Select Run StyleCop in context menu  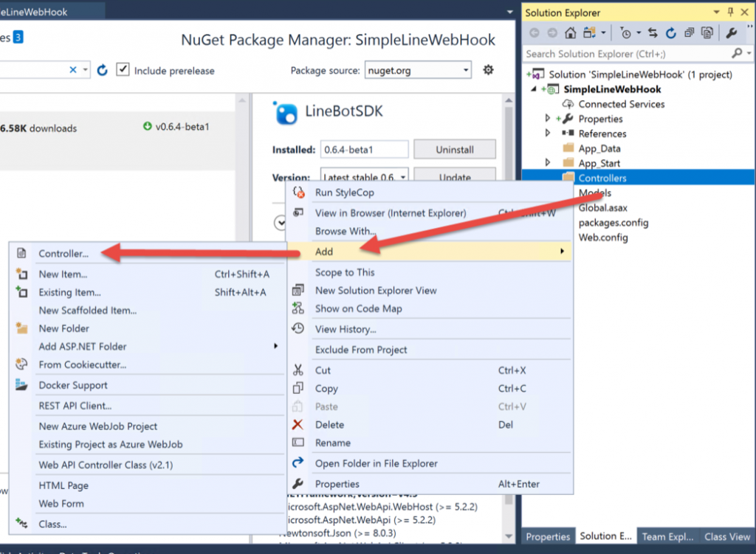click(344, 193)
